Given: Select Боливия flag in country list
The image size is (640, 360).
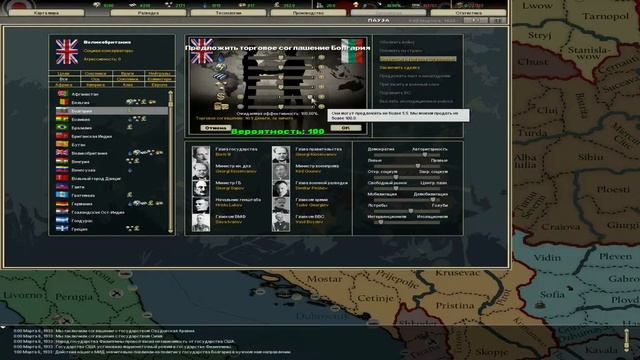Looking at the screenshot, I should coord(62,119).
